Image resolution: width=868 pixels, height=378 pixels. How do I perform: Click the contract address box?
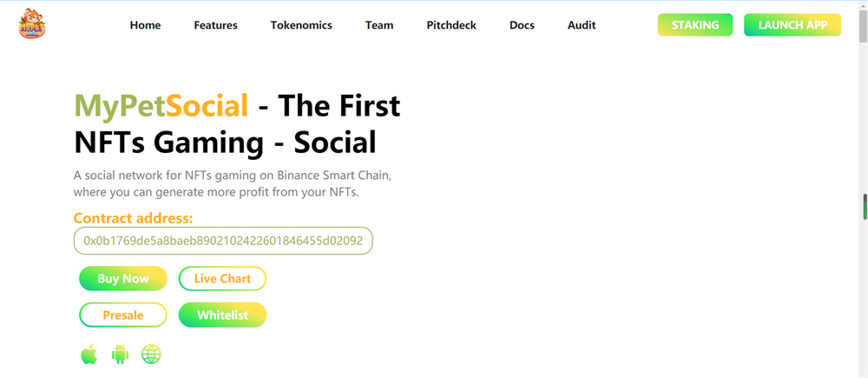pyautogui.click(x=223, y=241)
